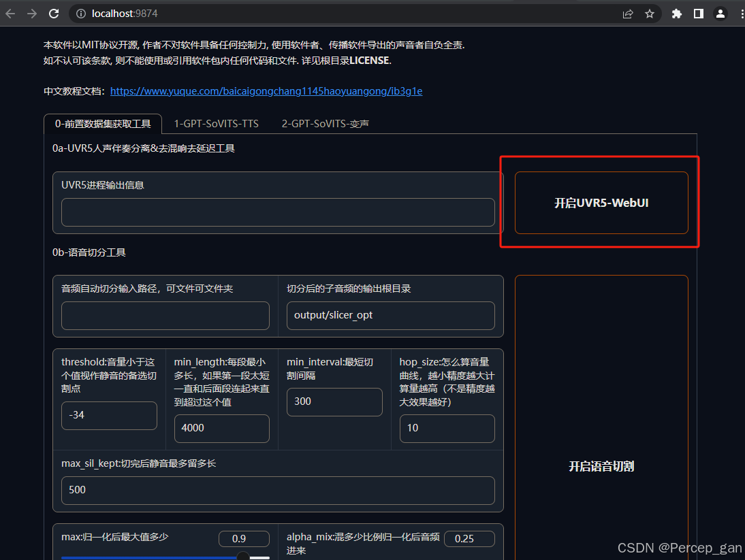Select 0-前置数据集获取工具 tab
This screenshot has height=560, width=745.
coord(103,124)
